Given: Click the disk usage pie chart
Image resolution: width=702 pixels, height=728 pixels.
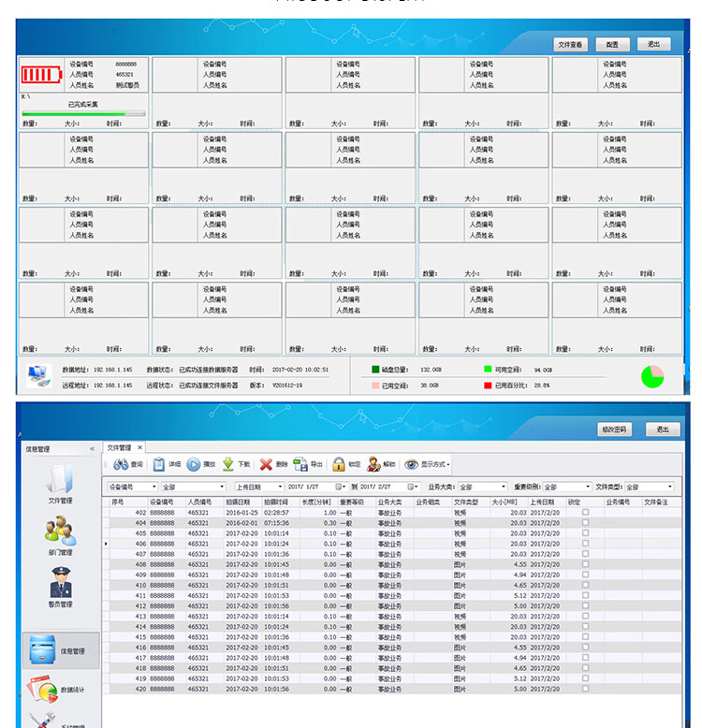Looking at the screenshot, I should 652,376.
